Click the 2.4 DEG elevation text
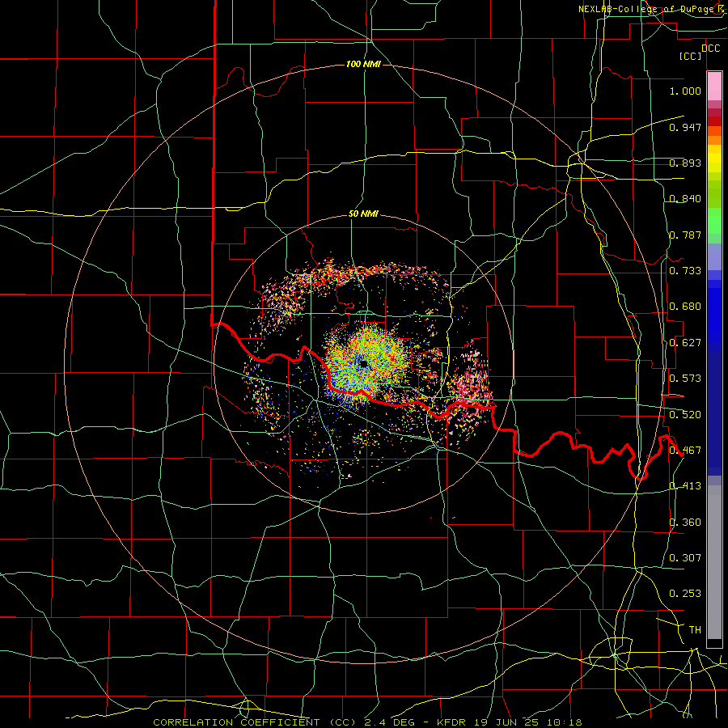The image size is (728, 728). (x=390, y=722)
